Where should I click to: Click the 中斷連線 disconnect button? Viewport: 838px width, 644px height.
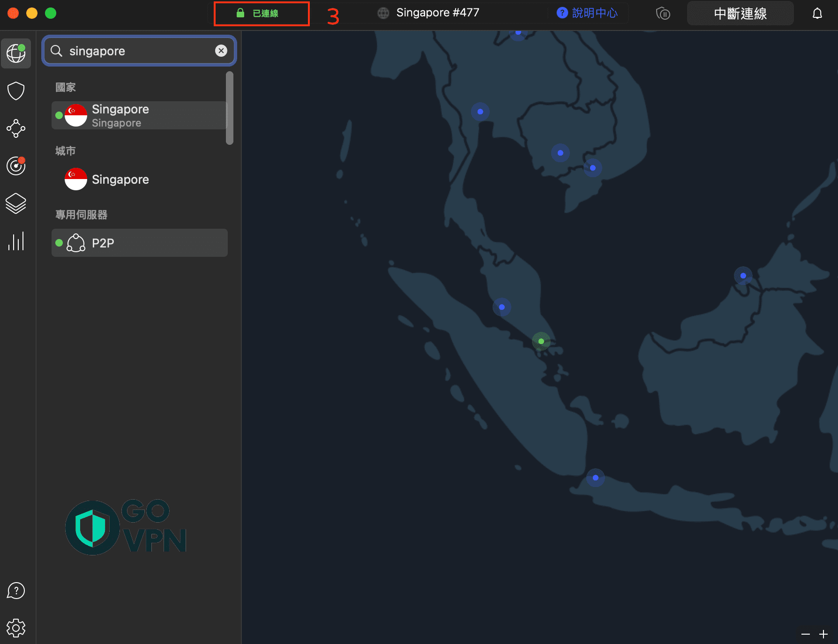(x=740, y=14)
